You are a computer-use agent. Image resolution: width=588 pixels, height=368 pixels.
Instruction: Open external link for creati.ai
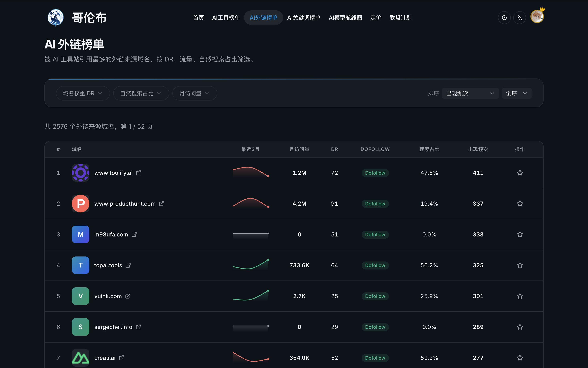coord(122,358)
